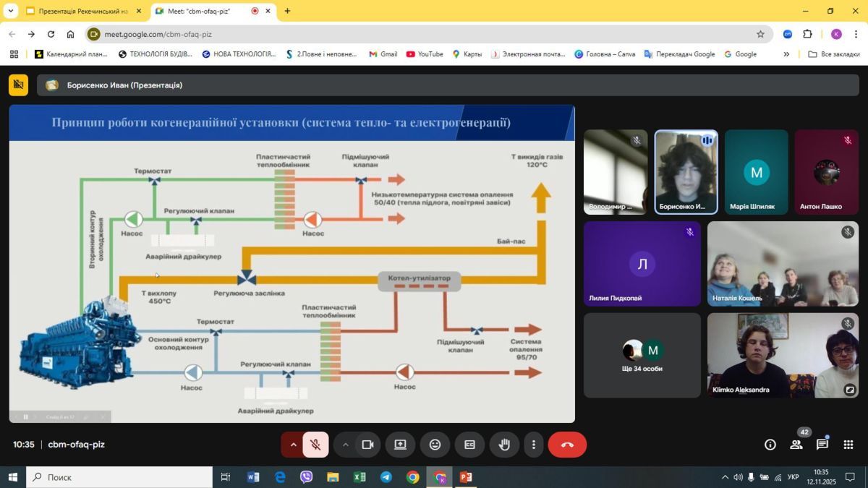Toggle closed captions on
Viewport: 868px width, 488px height.
pyautogui.click(x=469, y=445)
